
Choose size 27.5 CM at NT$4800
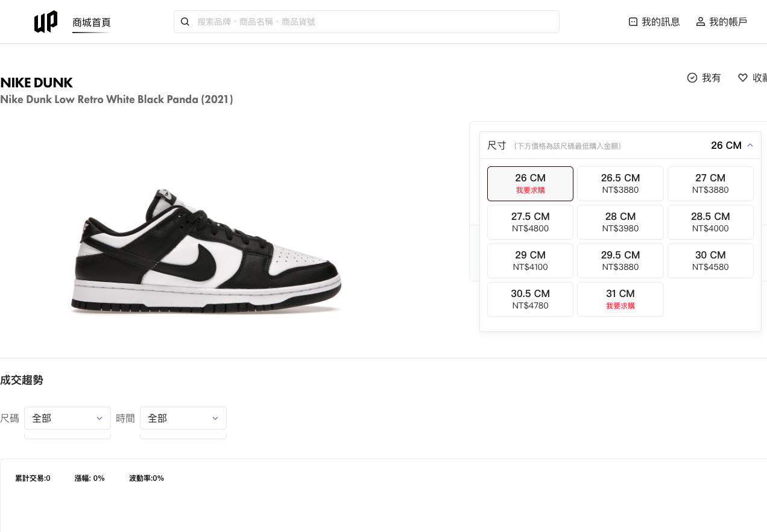[530, 222]
